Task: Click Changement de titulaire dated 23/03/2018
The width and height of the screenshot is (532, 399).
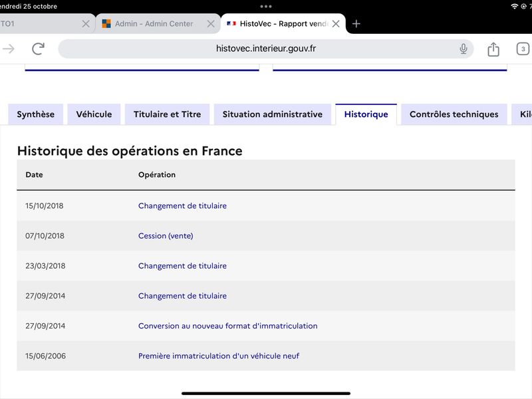Action: coord(182,265)
